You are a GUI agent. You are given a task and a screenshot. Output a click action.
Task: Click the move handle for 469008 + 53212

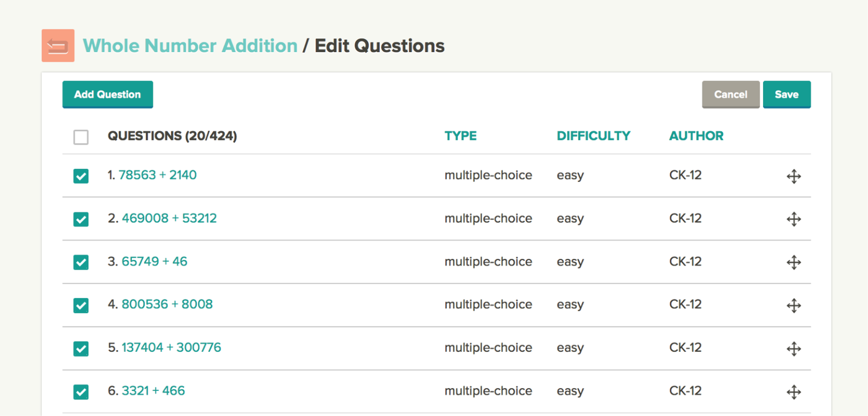(794, 219)
